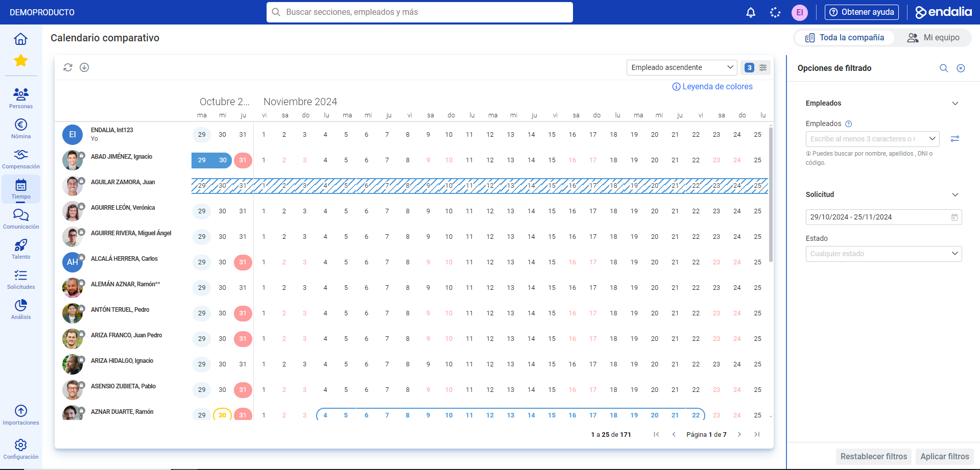This screenshot has height=470, width=980.
Task: Open advanced employee selector icon
Action: (955, 139)
